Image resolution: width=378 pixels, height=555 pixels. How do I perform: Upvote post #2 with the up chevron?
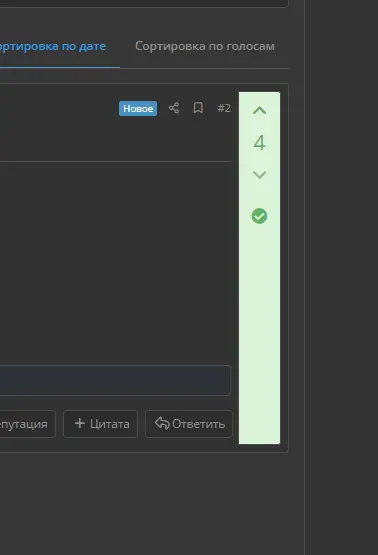click(x=259, y=110)
